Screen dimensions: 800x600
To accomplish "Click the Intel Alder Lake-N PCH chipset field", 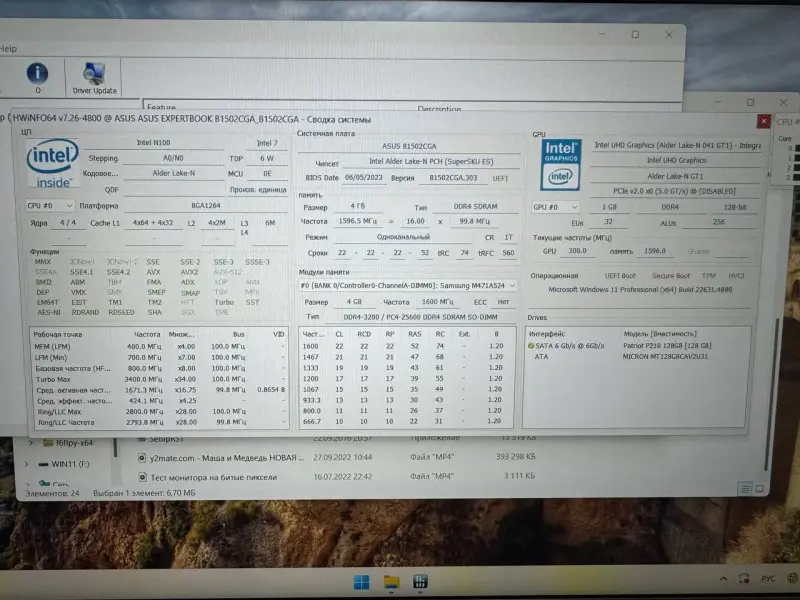I will (431, 161).
